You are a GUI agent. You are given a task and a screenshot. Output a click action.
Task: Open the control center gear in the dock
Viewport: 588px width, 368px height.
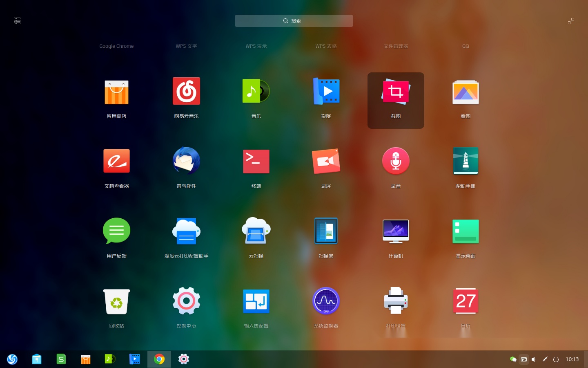point(184,359)
